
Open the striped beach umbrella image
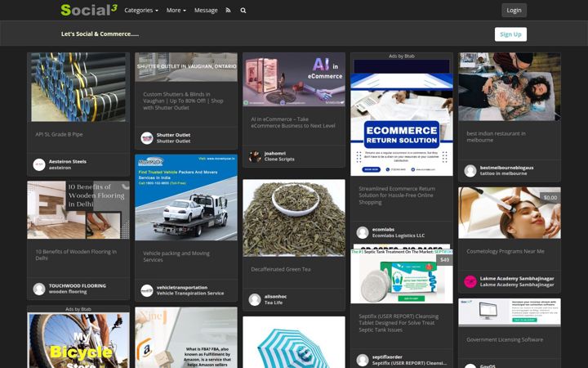pyautogui.click(x=294, y=342)
